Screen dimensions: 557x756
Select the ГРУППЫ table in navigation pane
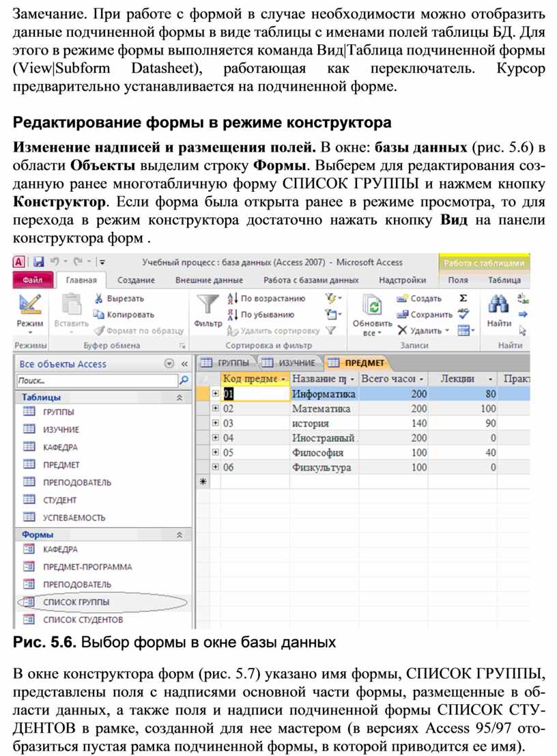tap(58, 412)
